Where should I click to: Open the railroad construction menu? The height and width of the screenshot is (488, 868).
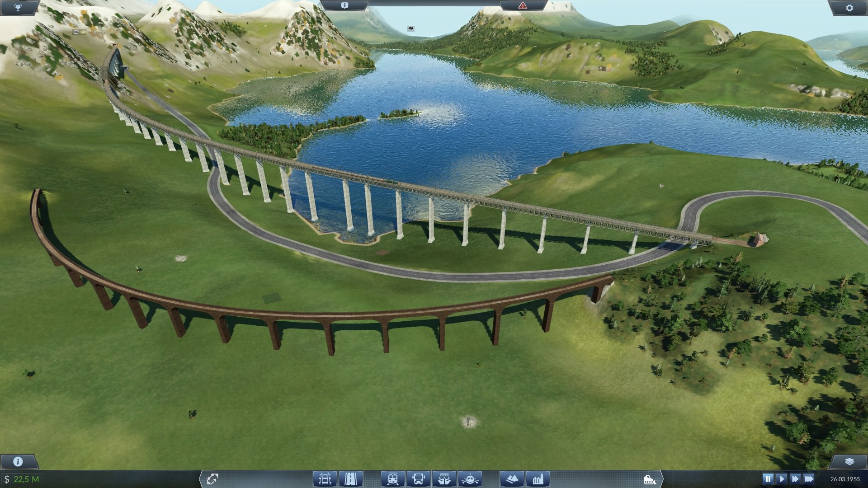[x=325, y=479]
